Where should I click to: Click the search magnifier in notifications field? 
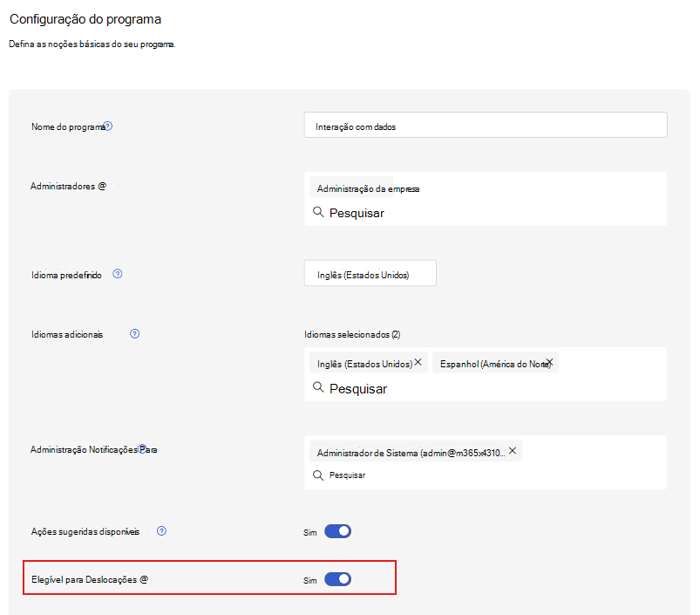coord(318,475)
